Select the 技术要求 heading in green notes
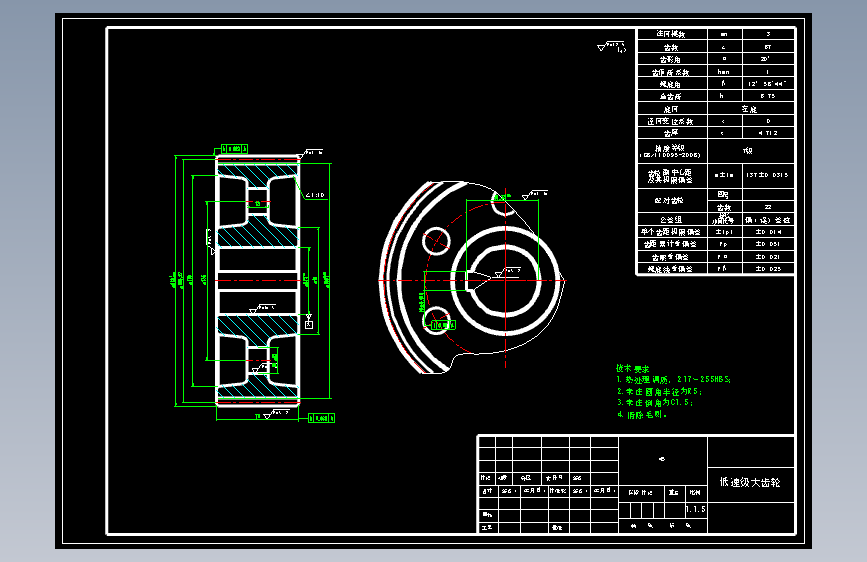Screen dimensions: 867x562 (x=633, y=368)
